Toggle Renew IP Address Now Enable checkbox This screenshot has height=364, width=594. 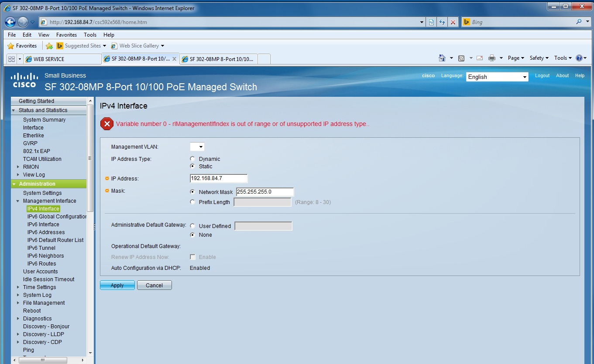[x=192, y=257]
